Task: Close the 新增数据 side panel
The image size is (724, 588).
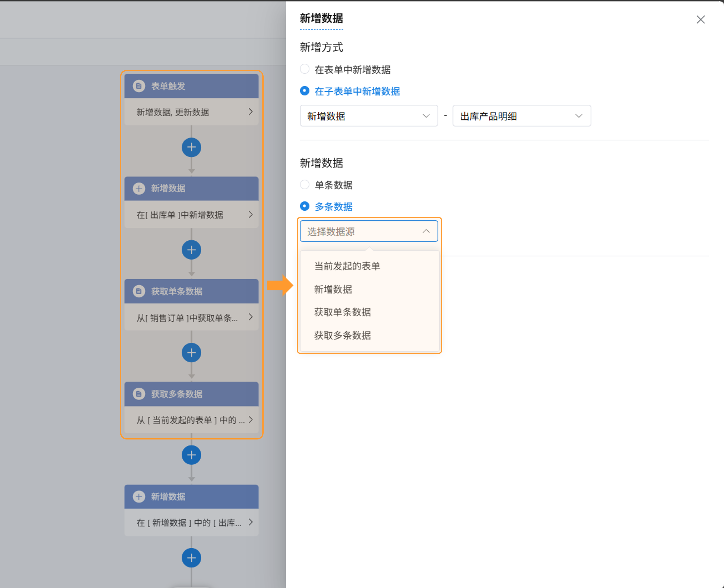Action: point(701,20)
